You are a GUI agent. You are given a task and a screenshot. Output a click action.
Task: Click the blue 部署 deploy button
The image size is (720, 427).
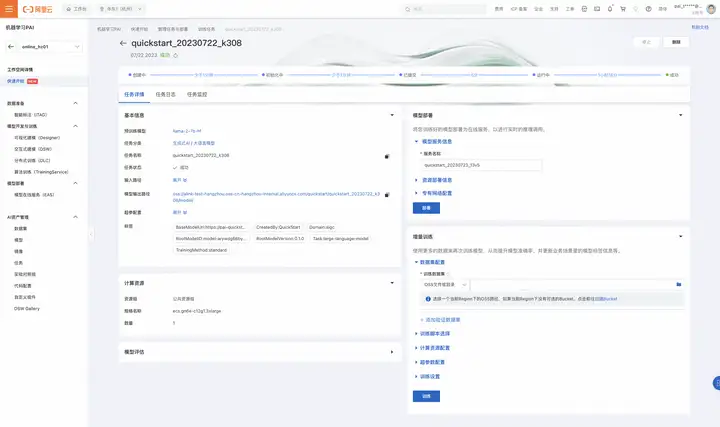coord(426,208)
